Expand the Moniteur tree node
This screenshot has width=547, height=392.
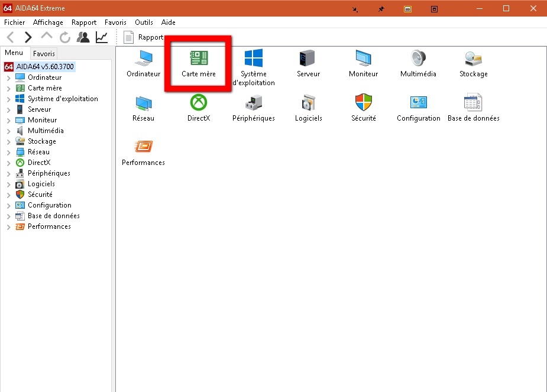9,121
